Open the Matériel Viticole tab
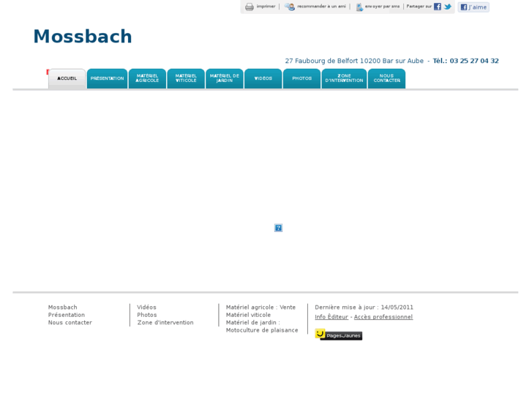Image resolution: width=532 pixels, height=399 pixels. 186,78
